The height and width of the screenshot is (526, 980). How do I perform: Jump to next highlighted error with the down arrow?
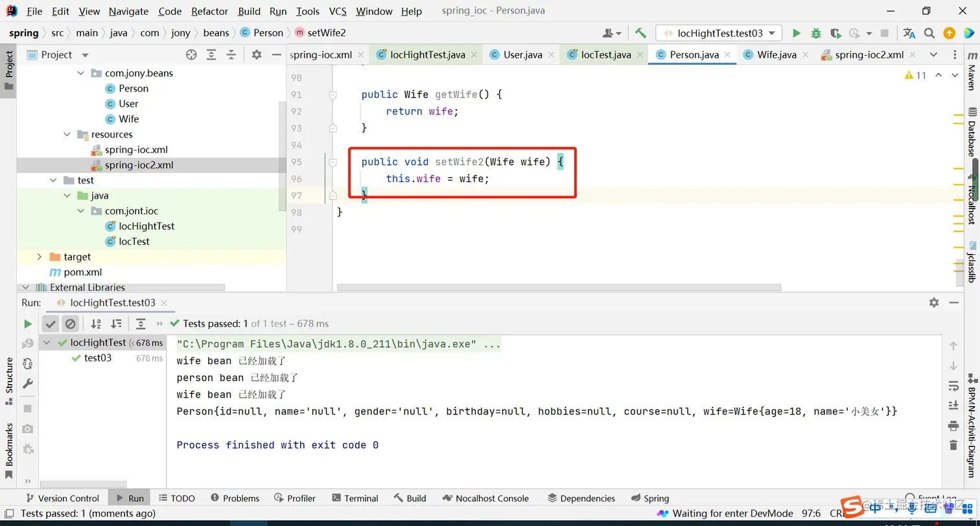(x=955, y=76)
